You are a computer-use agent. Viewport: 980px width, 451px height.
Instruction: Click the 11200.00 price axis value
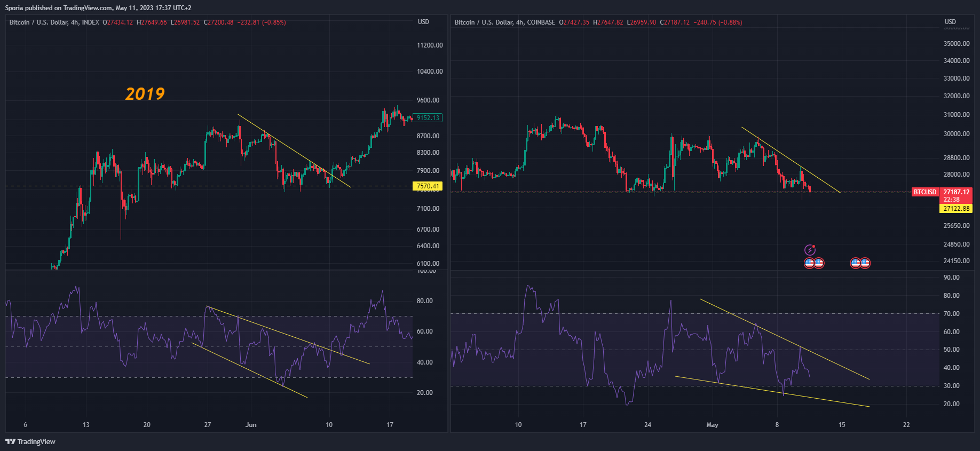click(430, 45)
